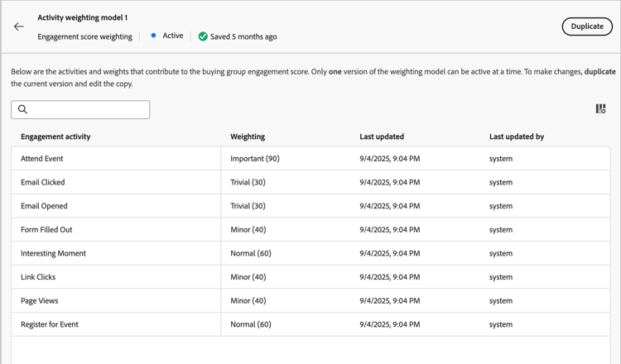This screenshot has width=621, height=364.
Task: Select the Email Opened activity
Action: (44, 206)
